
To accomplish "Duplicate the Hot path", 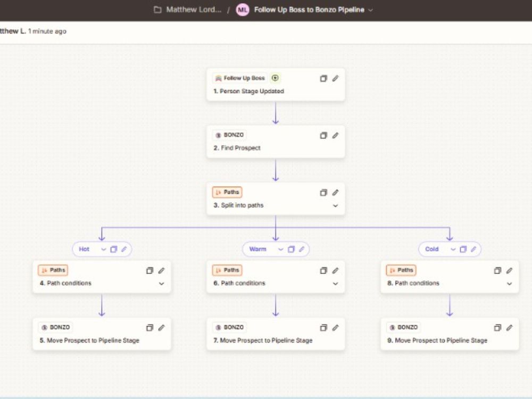I will (x=114, y=250).
